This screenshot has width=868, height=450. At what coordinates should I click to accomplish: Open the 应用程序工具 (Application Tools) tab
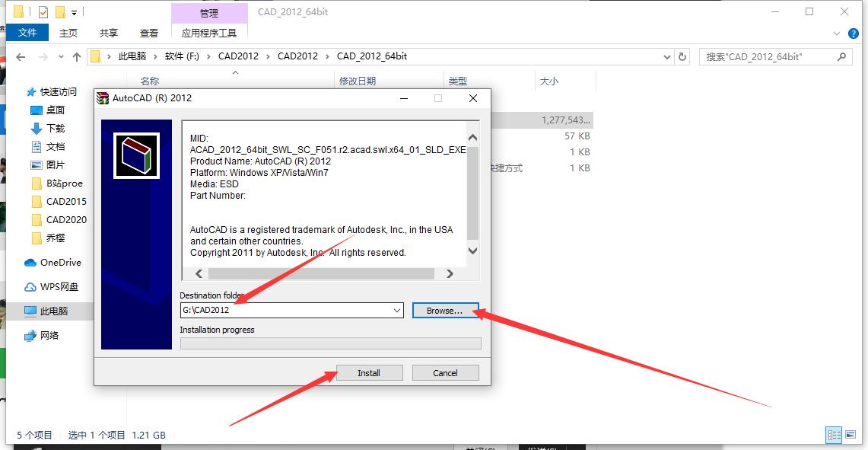[210, 34]
